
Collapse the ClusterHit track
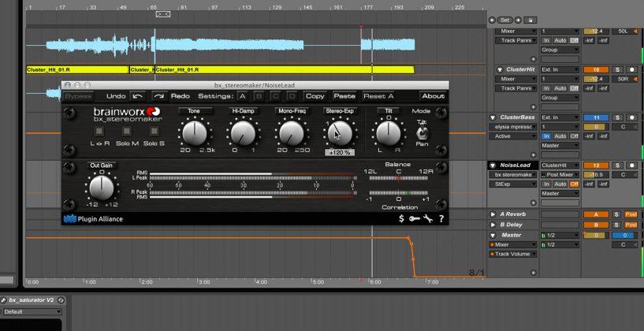pos(500,69)
